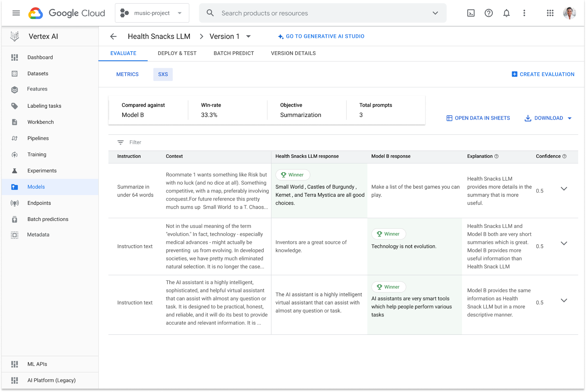Select the Training icon in sidebar
This screenshot has width=586, height=392.
coord(13,154)
